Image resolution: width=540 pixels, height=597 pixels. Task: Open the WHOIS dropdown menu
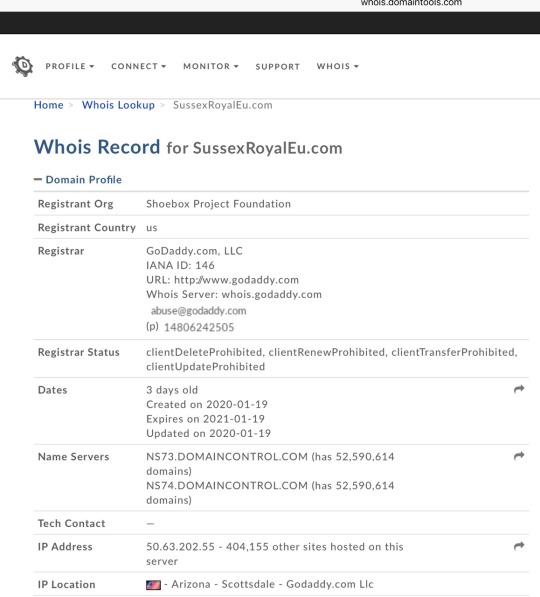(338, 66)
